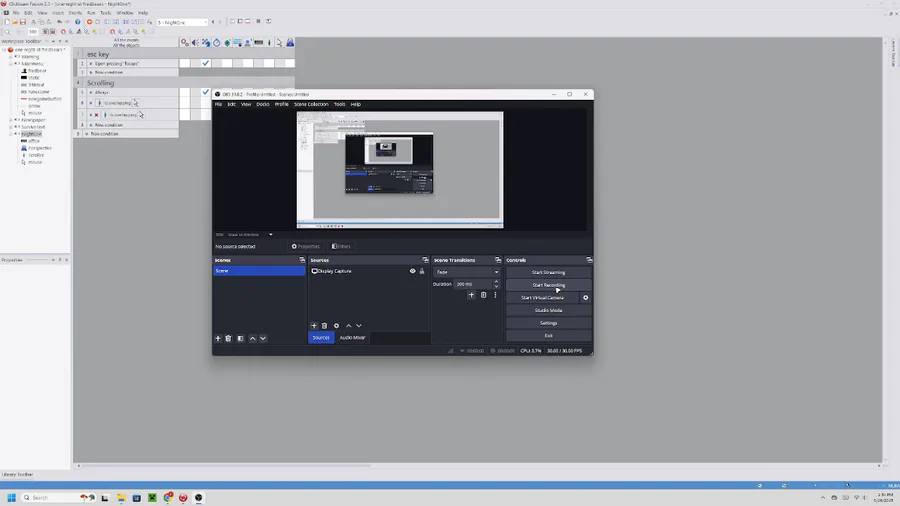Image resolution: width=900 pixels, height=506 pixels.
Task: Open scene filters icon in the Scenes dock
Action: [x=240, y=338]
